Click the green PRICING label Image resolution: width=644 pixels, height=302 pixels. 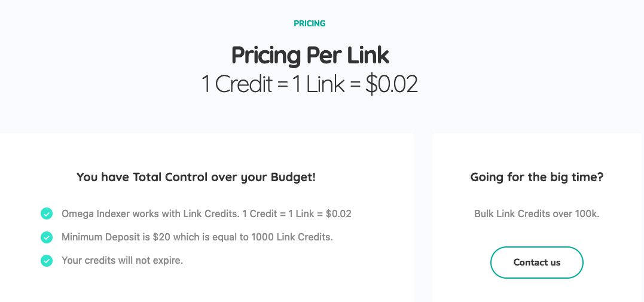click(x=309, y=24)
